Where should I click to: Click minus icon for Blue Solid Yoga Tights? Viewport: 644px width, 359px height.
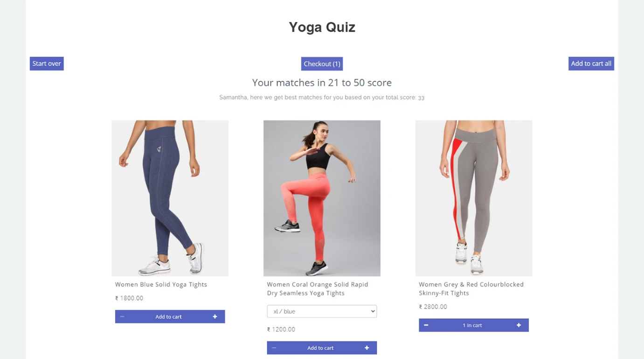click(122, 317)
